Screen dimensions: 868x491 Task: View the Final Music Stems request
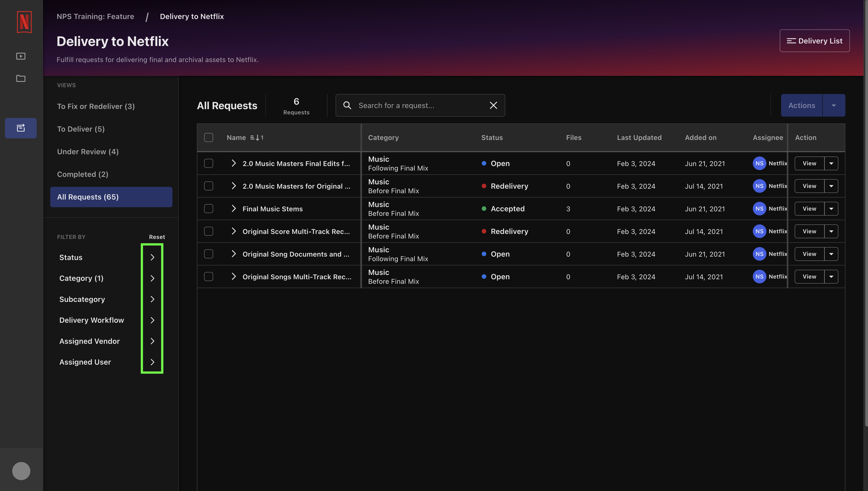pos(809,209)
